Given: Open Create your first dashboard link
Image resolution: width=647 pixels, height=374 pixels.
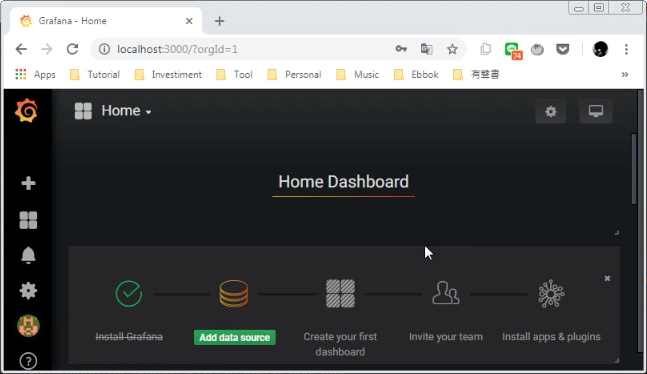Looking at the screenshot, I should pos(340,344).
